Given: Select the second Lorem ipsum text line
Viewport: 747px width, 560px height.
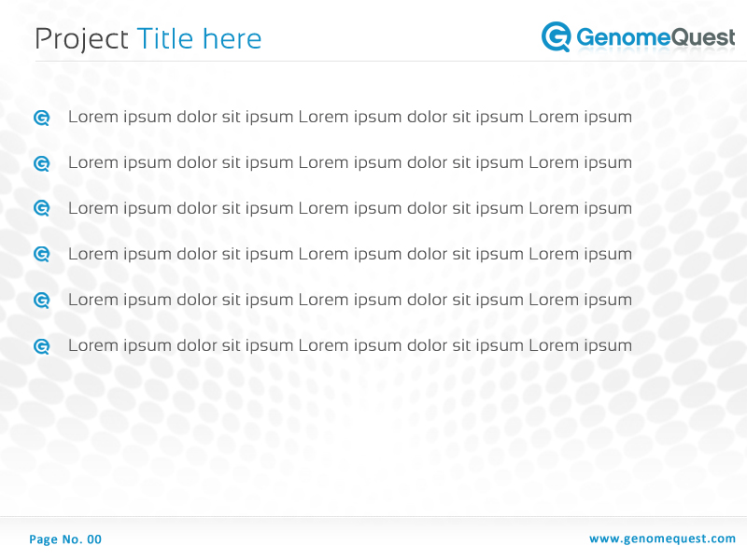Looking at the screenshot, I should [x=350, y=163].
